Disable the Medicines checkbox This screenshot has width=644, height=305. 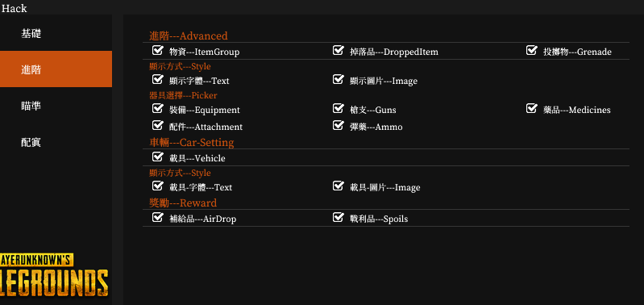[x=532, y=108]
